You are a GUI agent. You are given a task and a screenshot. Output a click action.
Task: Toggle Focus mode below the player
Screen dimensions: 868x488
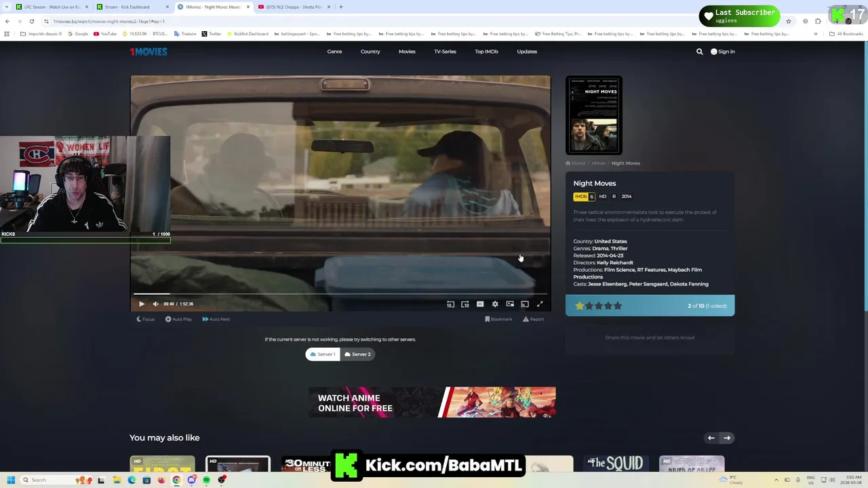point(146,319)
